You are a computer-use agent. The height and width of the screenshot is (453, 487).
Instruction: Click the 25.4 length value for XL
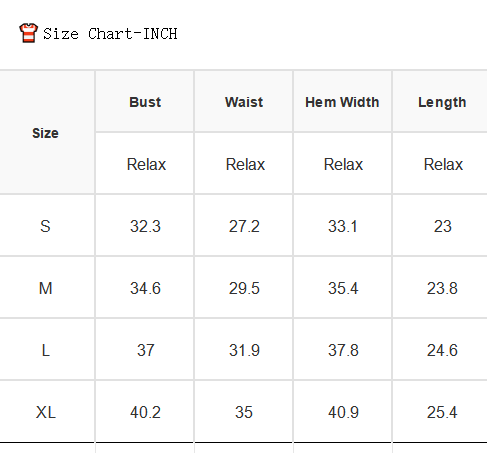click(x=442, y=412)
